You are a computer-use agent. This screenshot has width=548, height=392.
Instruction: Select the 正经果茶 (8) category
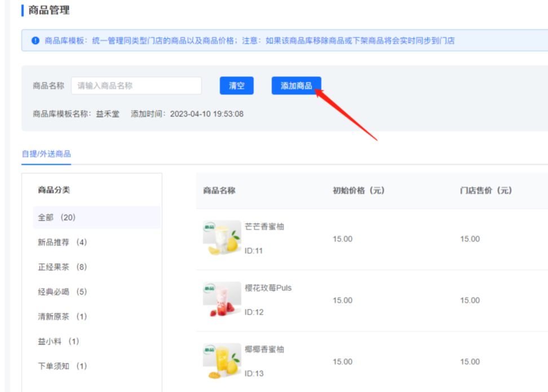tap(62, 267)
